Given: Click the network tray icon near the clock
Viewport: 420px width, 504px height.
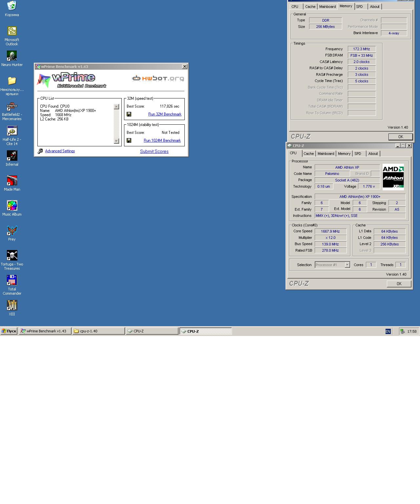Looking at the screenshot, I should 402,331.
